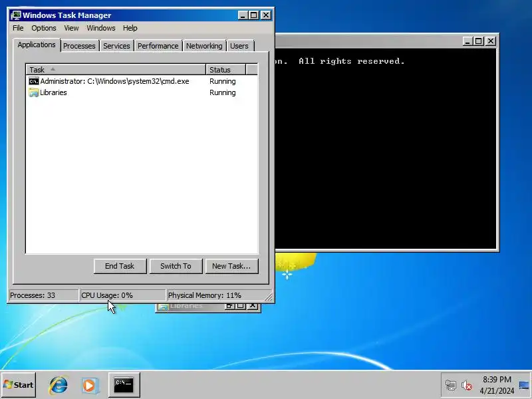Click the Task Manager title bar icon
This screenshot has height=399, width=532.
point(15,15)
